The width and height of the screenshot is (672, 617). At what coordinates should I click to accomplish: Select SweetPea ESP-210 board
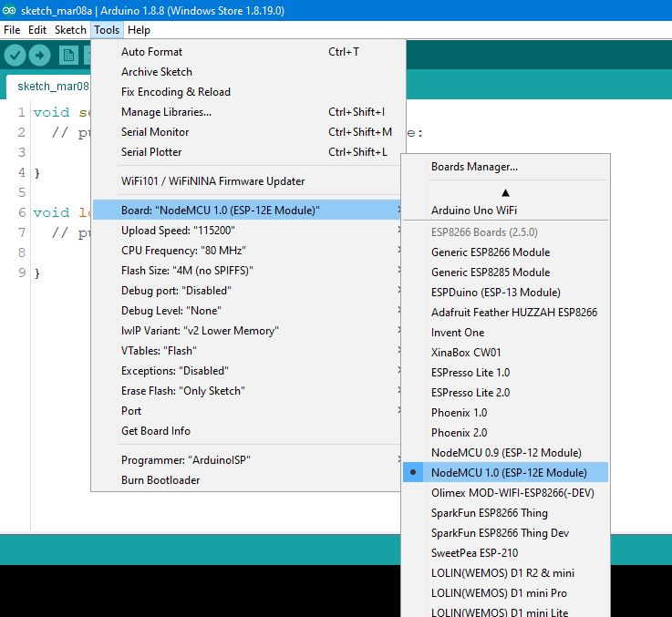(506, 553)
